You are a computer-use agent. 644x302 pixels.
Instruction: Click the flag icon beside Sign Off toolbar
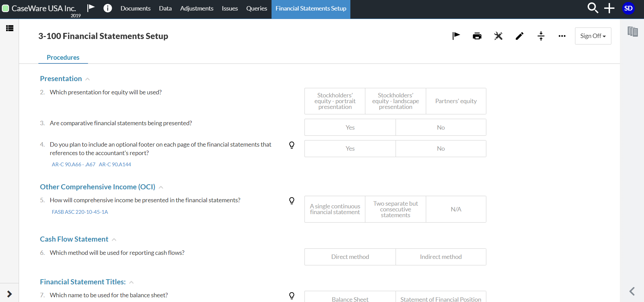pyautogui.click(x=456, y=36)
